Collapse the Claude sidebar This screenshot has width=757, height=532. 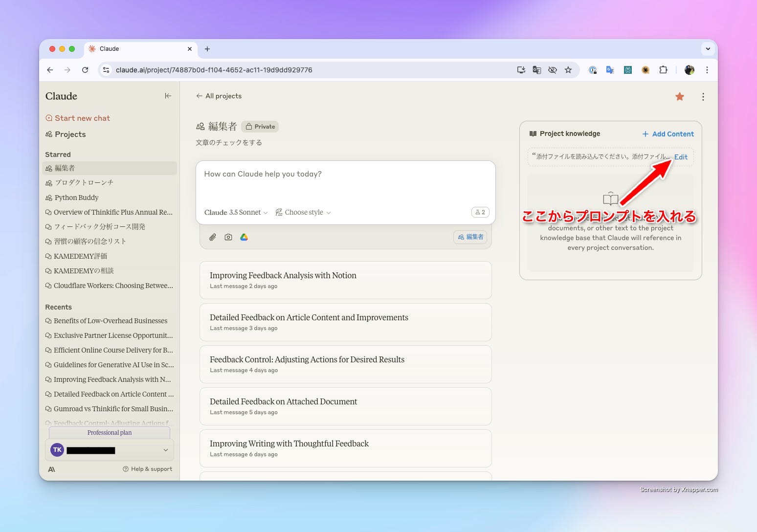168,96
